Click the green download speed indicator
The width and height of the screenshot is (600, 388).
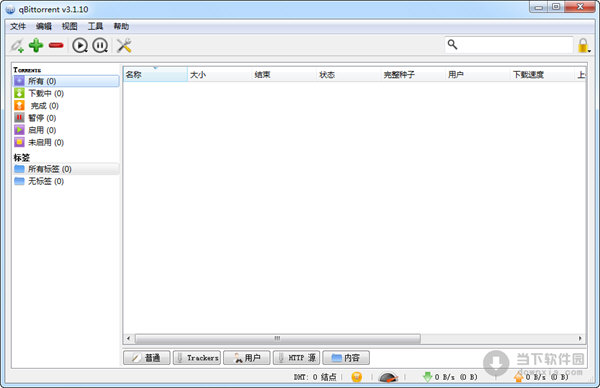tap(450, 377)
